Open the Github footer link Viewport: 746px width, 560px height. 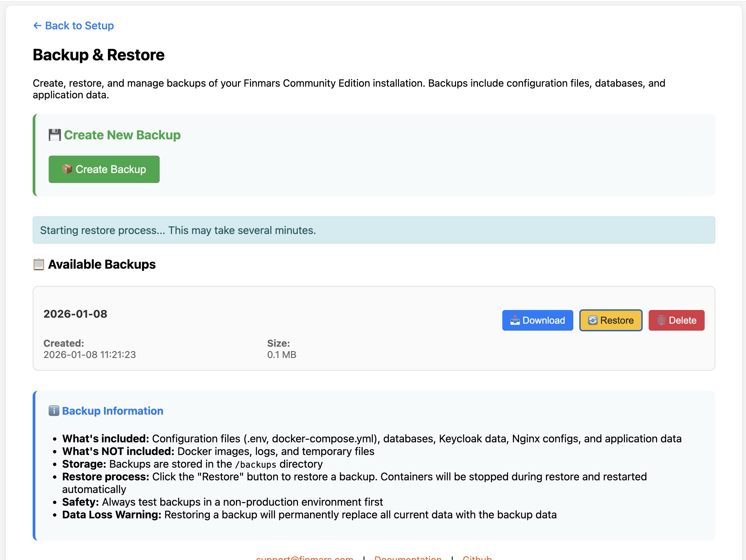click(x=477, y=557)
